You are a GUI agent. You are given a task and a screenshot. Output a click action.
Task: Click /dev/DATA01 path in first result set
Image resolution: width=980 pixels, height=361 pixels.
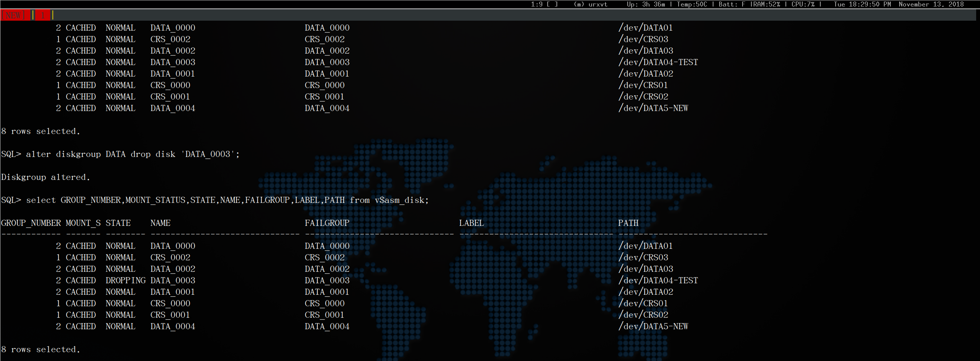[x=645, y=28]
